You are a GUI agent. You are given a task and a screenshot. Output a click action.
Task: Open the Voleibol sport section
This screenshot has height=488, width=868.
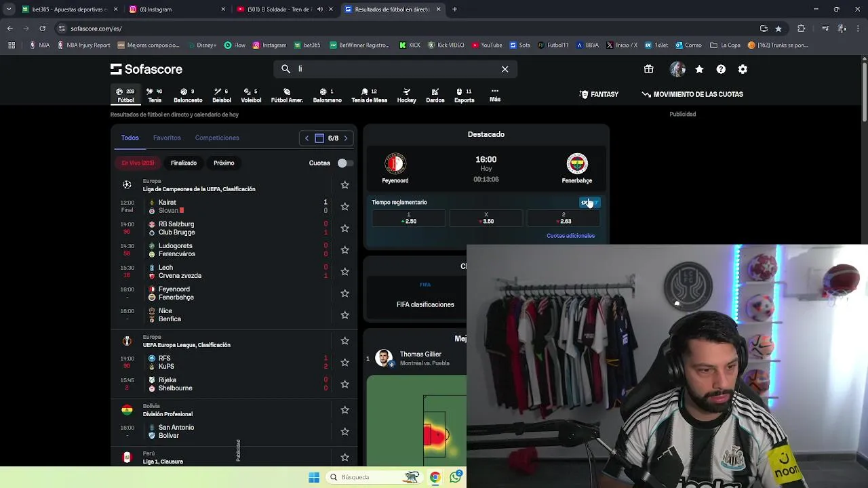coord(251,95)
